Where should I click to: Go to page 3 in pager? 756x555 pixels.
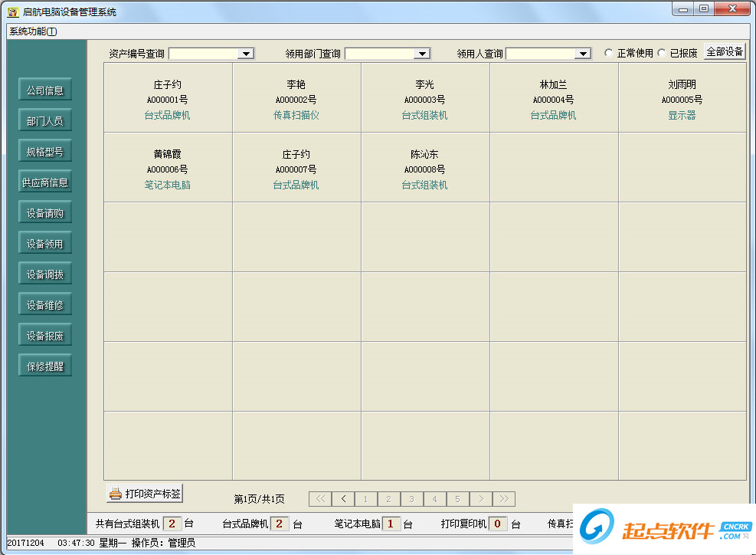click(x=412, y=499)
